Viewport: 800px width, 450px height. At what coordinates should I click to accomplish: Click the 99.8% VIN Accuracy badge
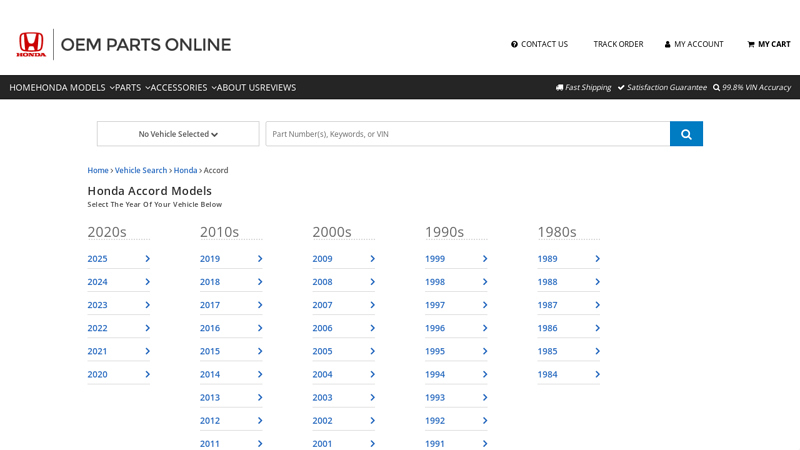pyautogui.click(x=751, y=87)
